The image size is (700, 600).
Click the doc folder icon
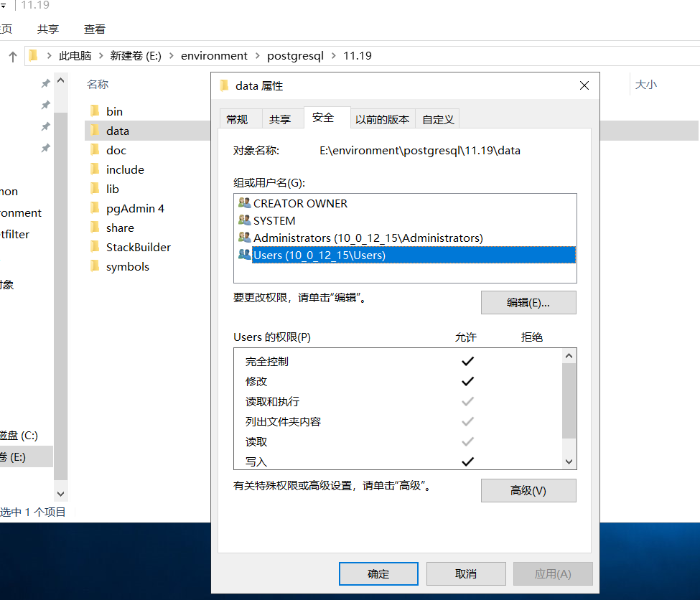[x=95, y=150]
